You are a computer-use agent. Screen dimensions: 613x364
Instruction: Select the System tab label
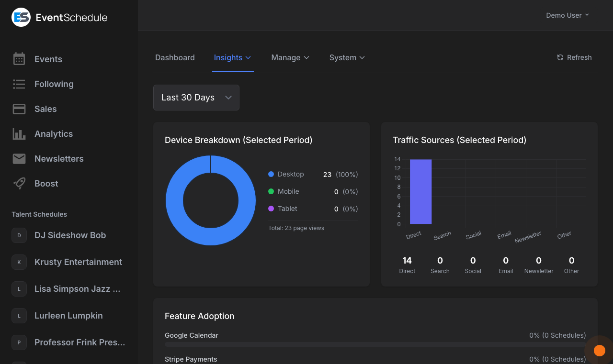click(343, 57)
